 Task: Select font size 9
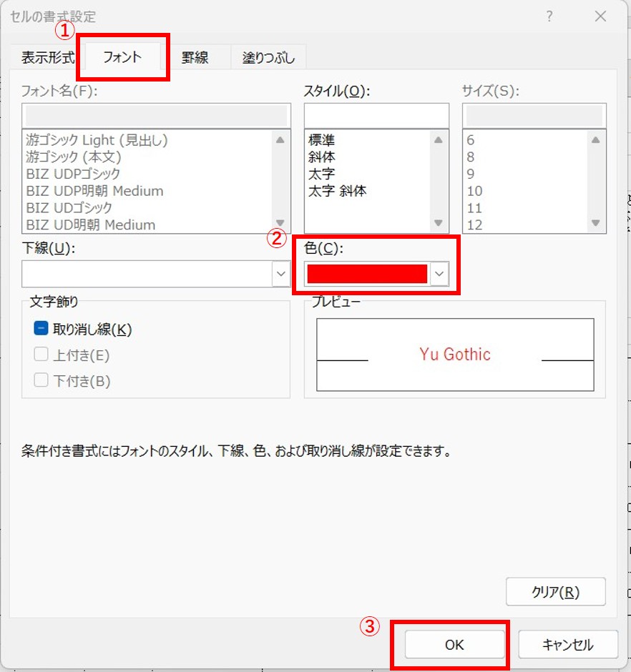click(471, 174)
